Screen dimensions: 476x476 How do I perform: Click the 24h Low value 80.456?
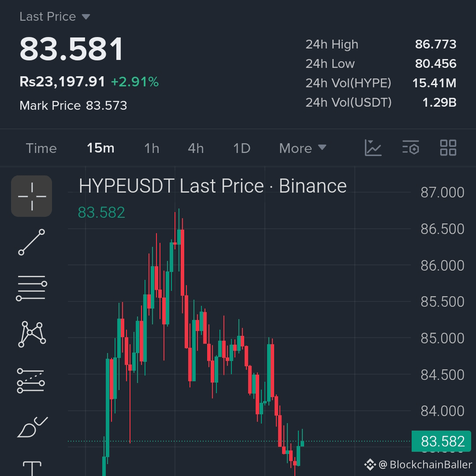(x=435, y=64)
